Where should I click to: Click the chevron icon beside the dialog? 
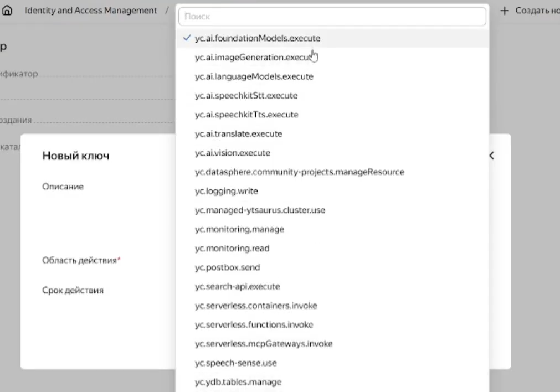pyautogui.click(x=491, y=156)
